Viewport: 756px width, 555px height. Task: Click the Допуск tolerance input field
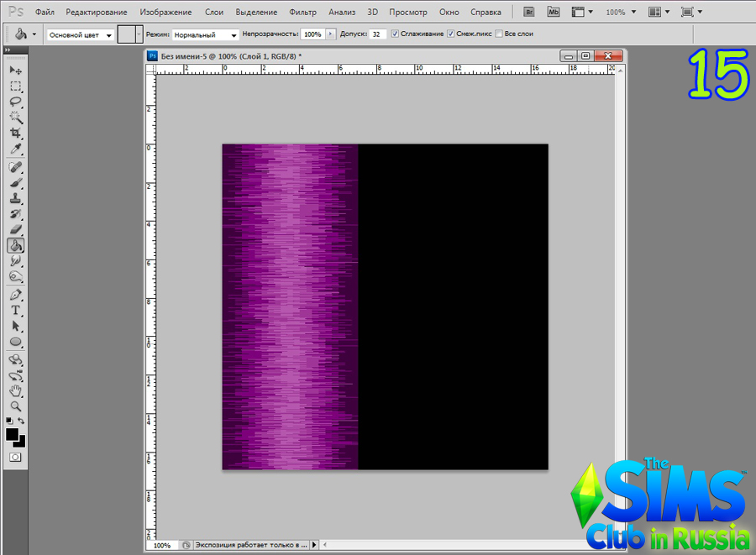coord(378,34)
